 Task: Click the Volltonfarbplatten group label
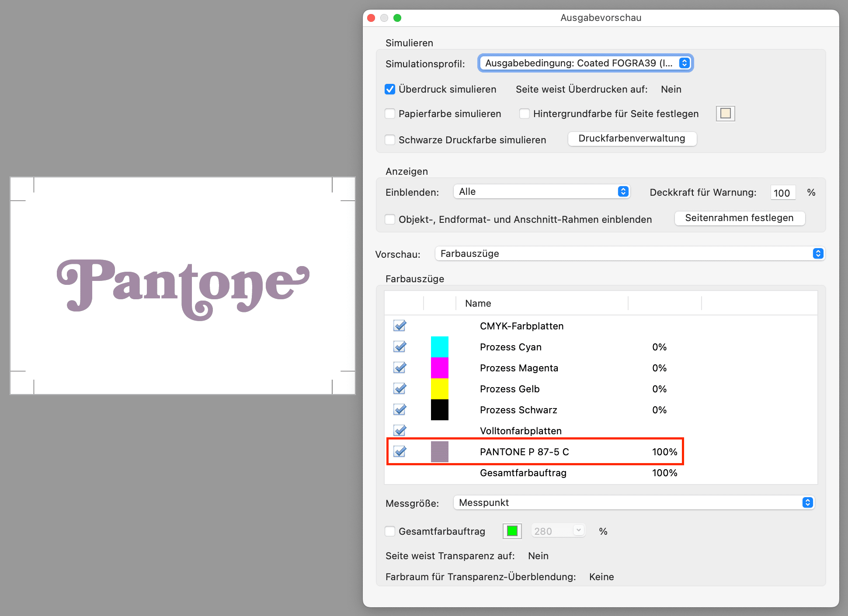(x=521, y=431)
